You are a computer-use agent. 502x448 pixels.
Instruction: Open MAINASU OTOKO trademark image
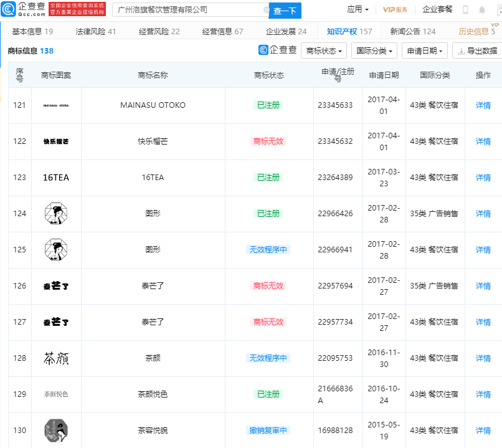pyautogui.click(x=56, y=105)
